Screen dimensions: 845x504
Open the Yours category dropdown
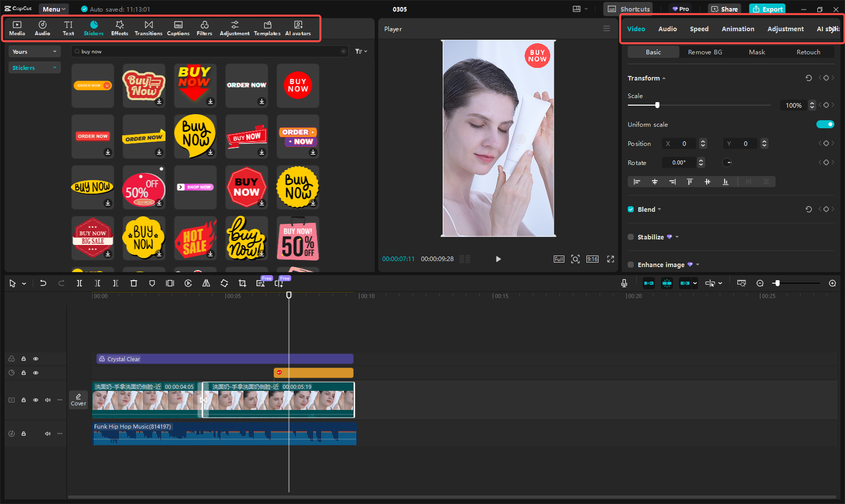click(34, 51)
